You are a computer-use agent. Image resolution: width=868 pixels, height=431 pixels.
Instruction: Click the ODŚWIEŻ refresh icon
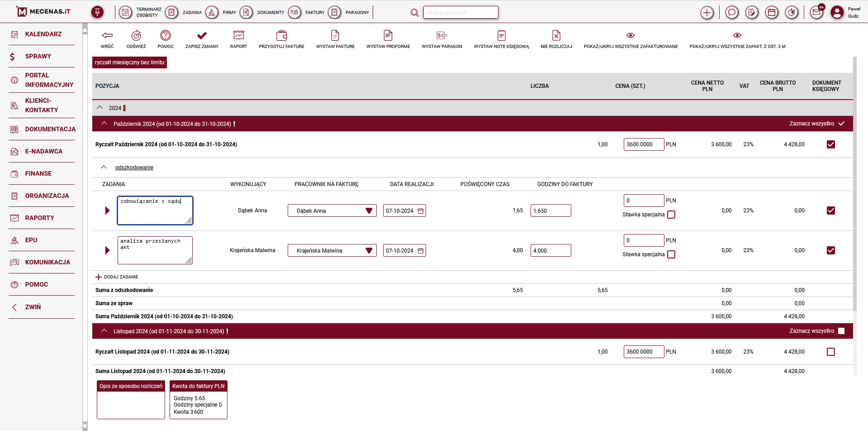click(137, 35)
